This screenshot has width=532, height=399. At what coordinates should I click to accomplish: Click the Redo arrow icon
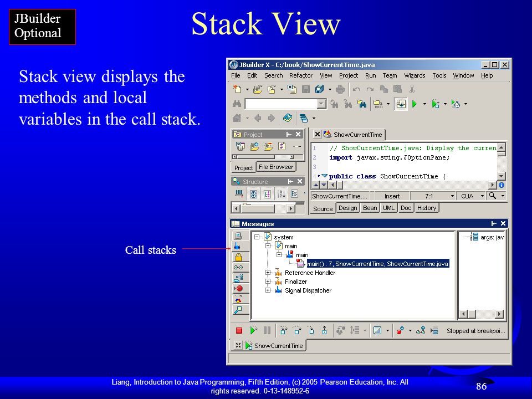point(370,89)
